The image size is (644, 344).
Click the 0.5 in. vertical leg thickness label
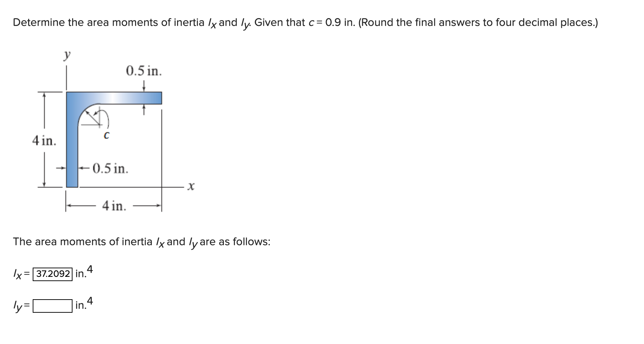pos(110,169)
